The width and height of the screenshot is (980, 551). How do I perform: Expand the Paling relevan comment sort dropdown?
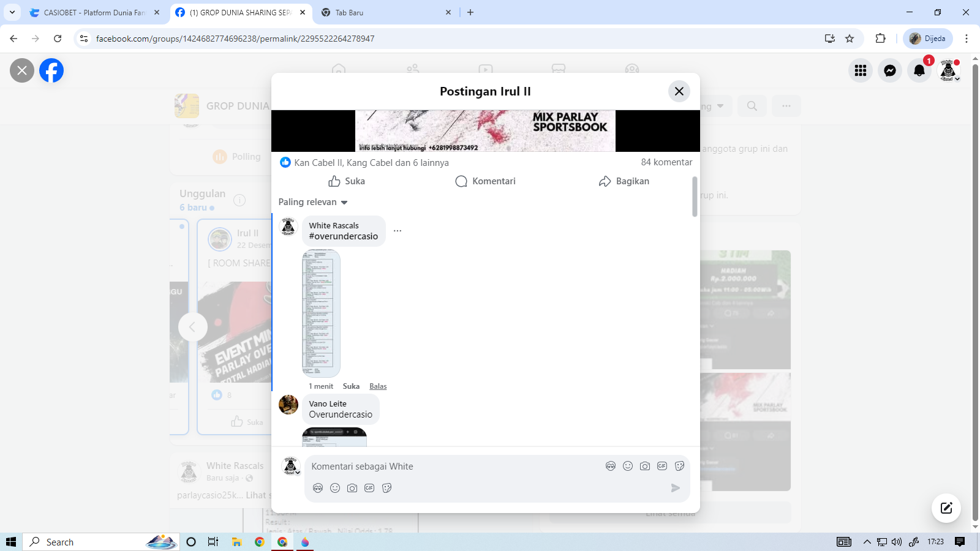pyautogui.click(x=313, y=202)
